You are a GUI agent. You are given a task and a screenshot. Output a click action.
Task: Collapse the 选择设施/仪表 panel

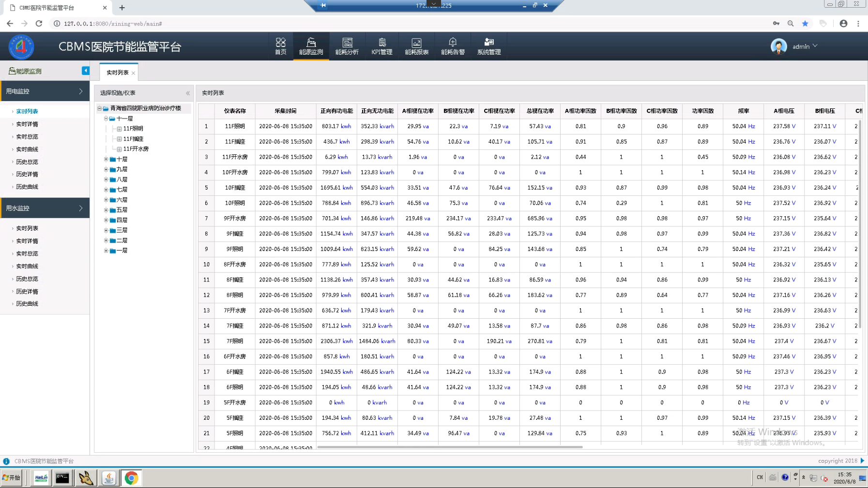pyautogui.click(x=188, y=93)
